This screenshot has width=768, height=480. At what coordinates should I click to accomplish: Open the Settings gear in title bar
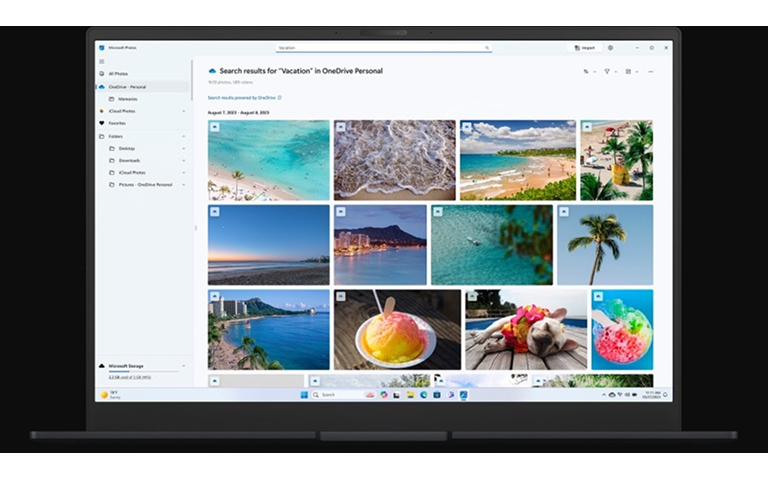click(610, 48)
